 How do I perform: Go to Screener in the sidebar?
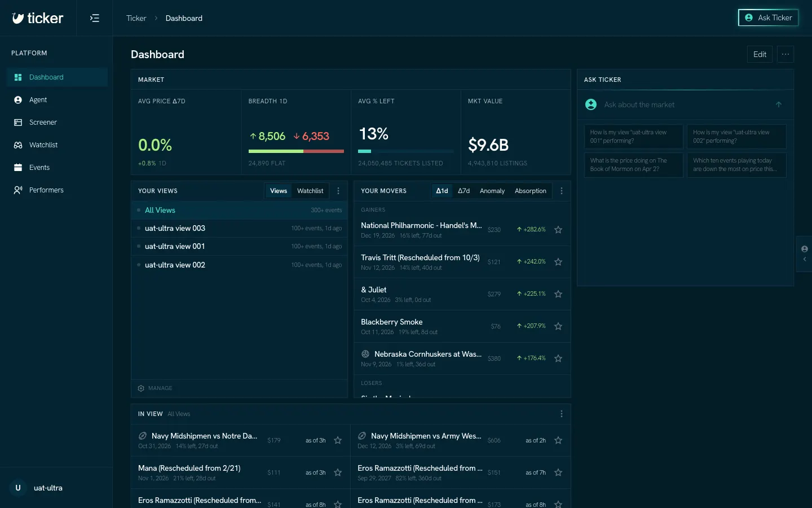click(x=57, y=122)
